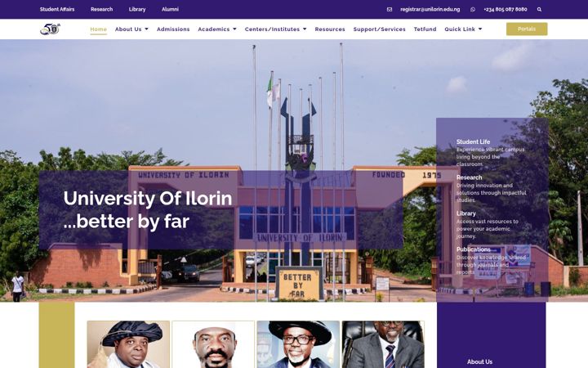Click the third portrait photo with glasses

(x=298, y=344)
